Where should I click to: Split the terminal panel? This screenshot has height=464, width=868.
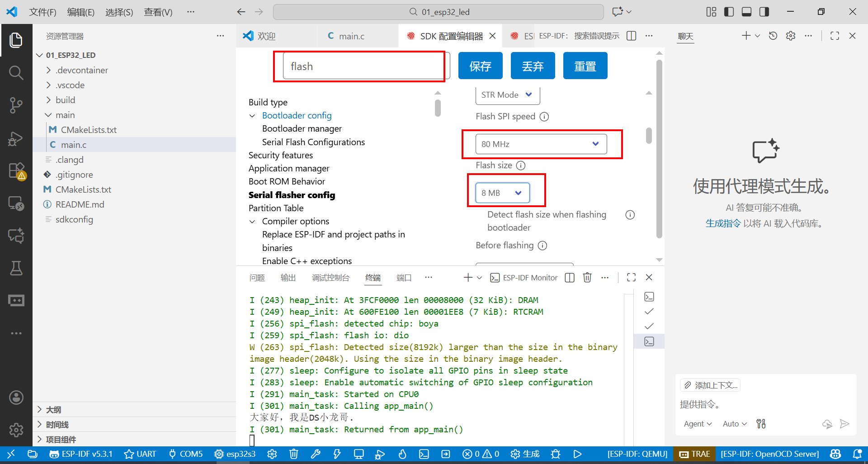coord(570,277)
